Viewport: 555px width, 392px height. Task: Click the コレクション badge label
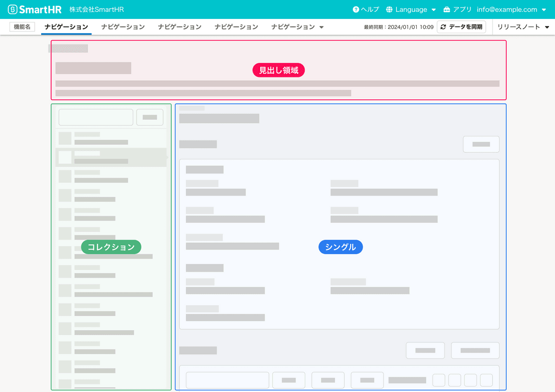(x=111, y=247)
